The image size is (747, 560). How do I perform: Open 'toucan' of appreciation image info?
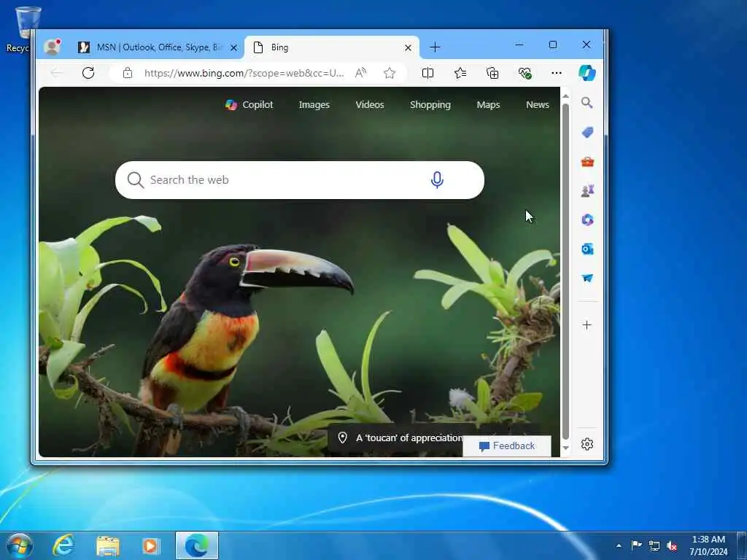pyautogui.click(x=400, y=438)
